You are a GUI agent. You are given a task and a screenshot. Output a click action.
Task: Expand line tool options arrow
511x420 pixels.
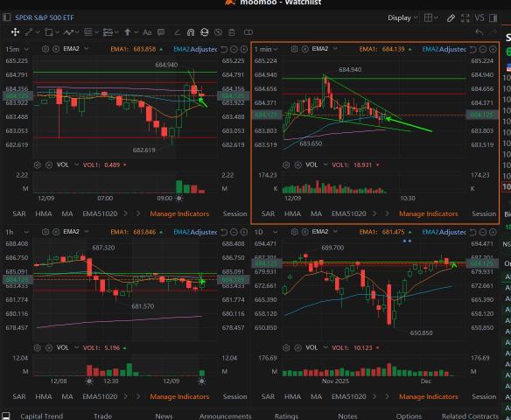37,31
